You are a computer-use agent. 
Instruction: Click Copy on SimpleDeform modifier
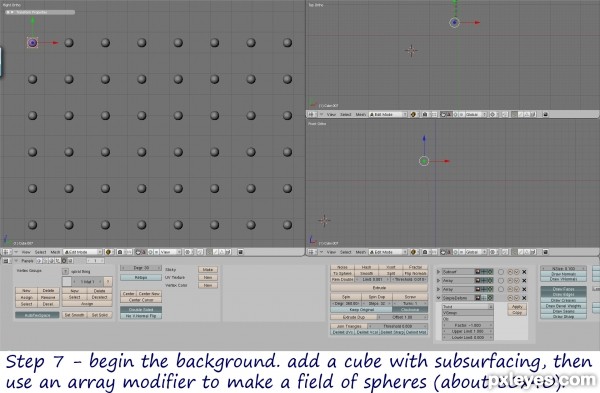[517, 313]
